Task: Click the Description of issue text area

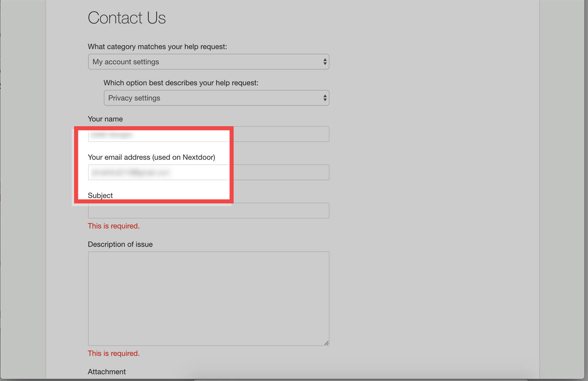Action: pos(209,298)
